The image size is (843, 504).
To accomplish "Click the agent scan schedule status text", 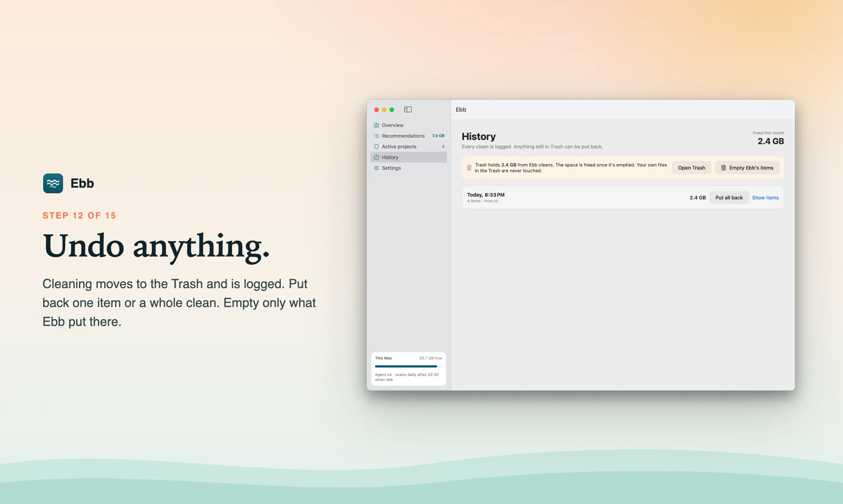I will (407, 377).
